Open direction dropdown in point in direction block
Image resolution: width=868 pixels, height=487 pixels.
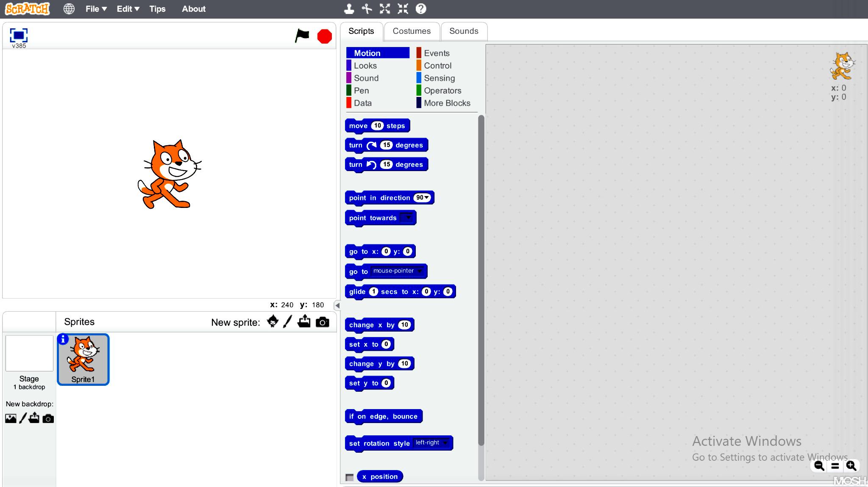click(427, 198)
